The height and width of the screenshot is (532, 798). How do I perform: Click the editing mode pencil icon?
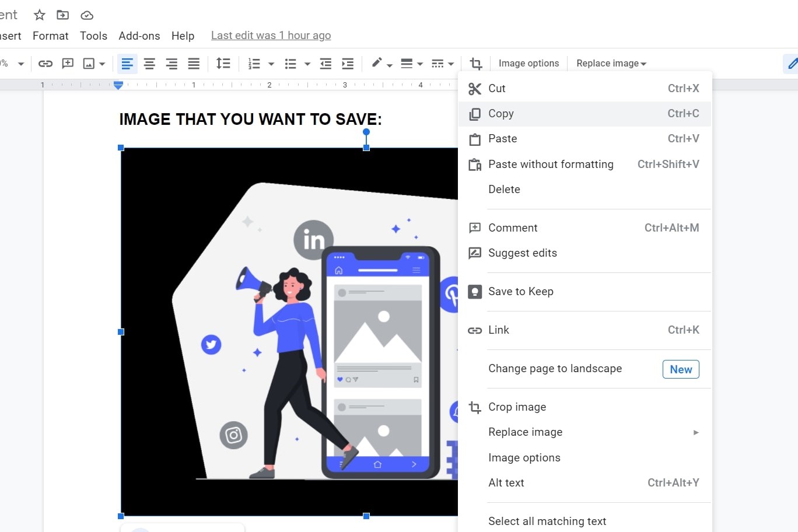(x=792, y=64)
